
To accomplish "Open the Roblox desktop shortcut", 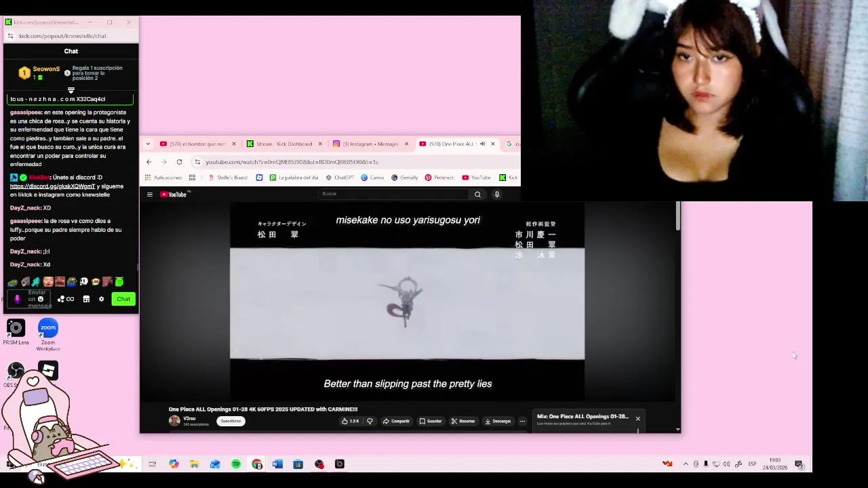I will 48,370.
